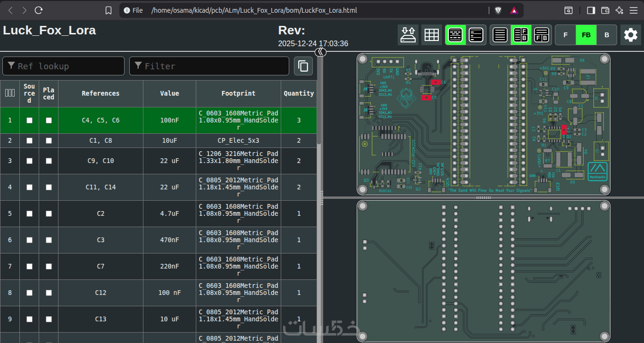This screenshot has width=644, height=343.
Task: Show back layer only with B
Action: coord(607,35)
